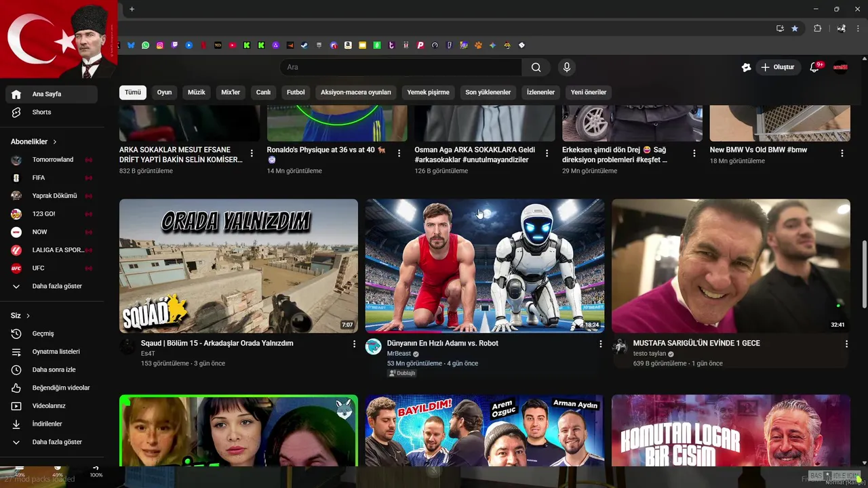Expand subscriptions with Daha fazla göster under UFC

coord(52,286)
